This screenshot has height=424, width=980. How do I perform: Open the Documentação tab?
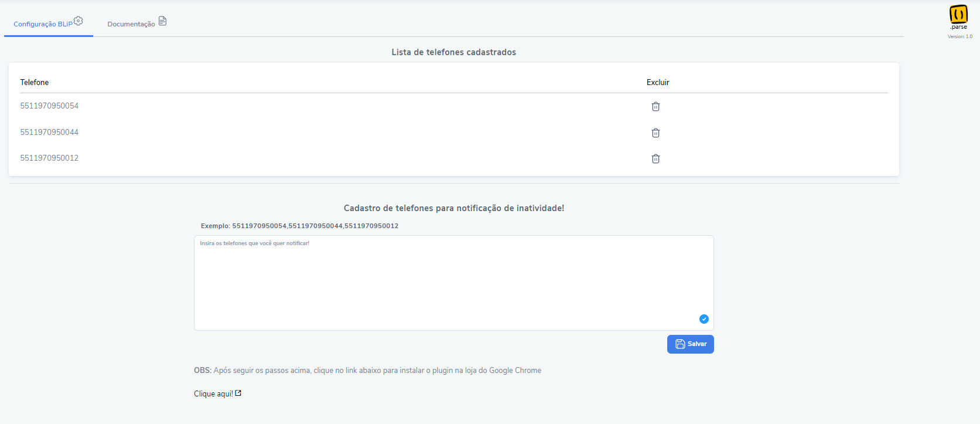point(137,23)
